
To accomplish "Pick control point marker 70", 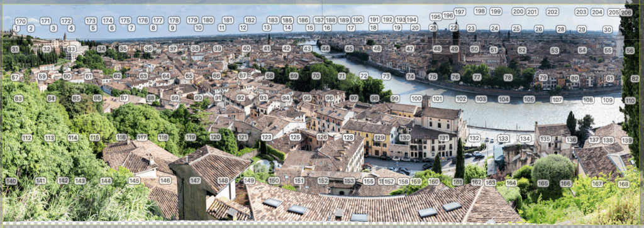I will pyautogui.click(x=316, y=76).
